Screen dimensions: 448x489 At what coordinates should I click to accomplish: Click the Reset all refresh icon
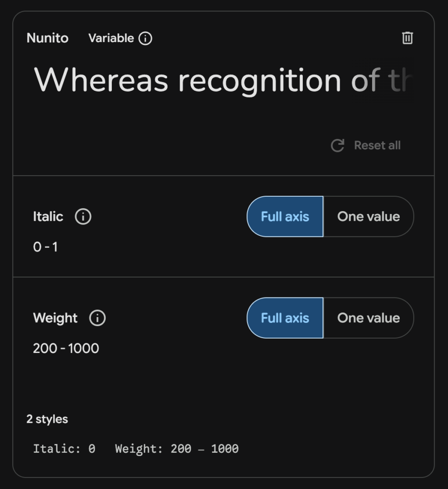click(338, 145)
